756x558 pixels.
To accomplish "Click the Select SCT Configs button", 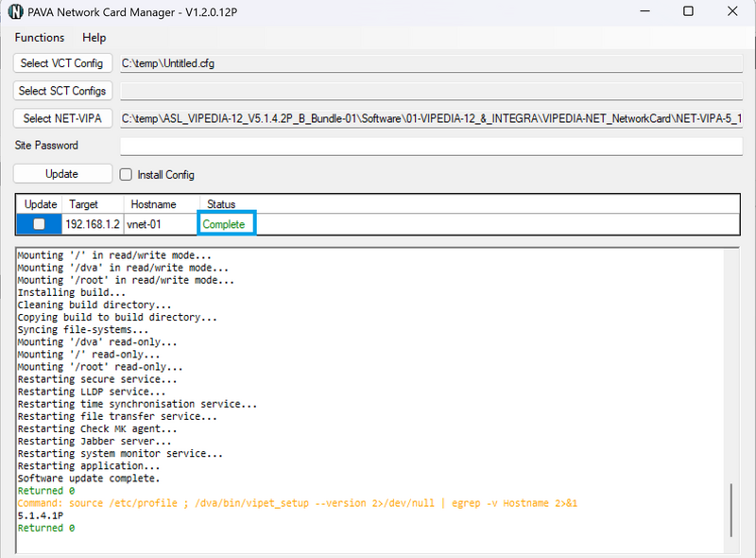I will point(62,91).
